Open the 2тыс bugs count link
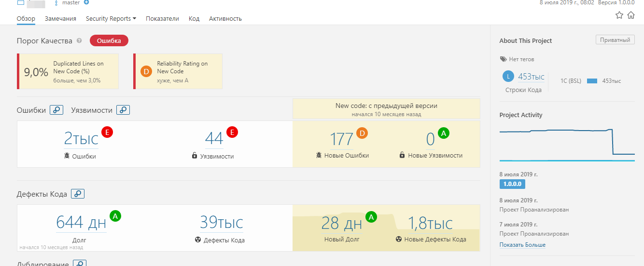Viewport: 644px width, 266px height. coord(81,139)
